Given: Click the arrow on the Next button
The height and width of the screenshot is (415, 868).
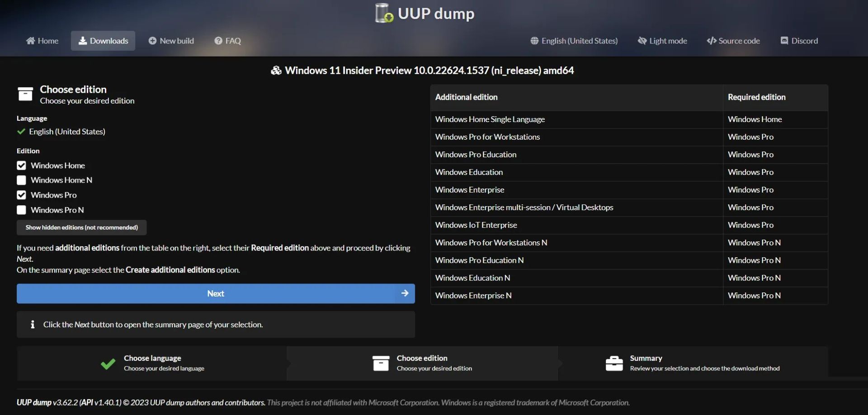Looking at the screenshot, I should point(405,293).
